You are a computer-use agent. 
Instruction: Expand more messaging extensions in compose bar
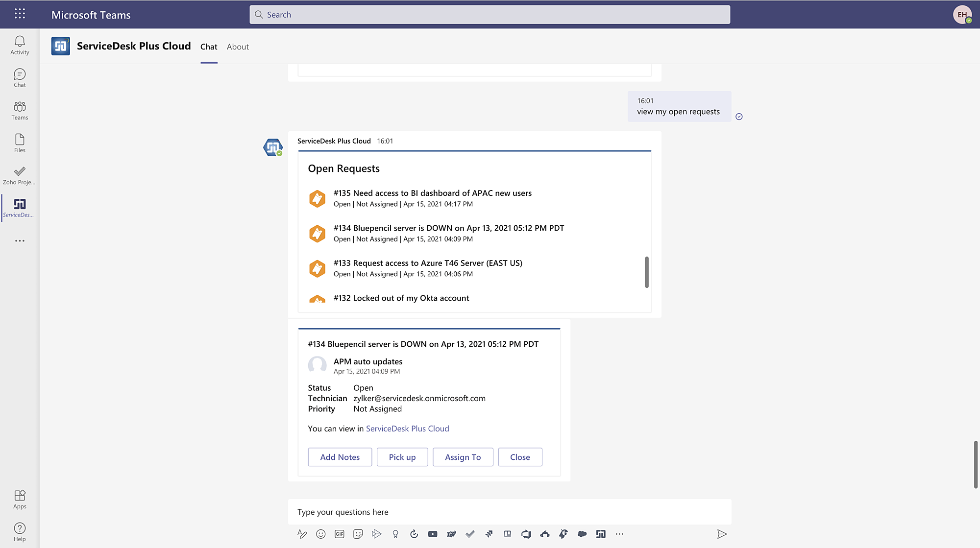(619, 534)
